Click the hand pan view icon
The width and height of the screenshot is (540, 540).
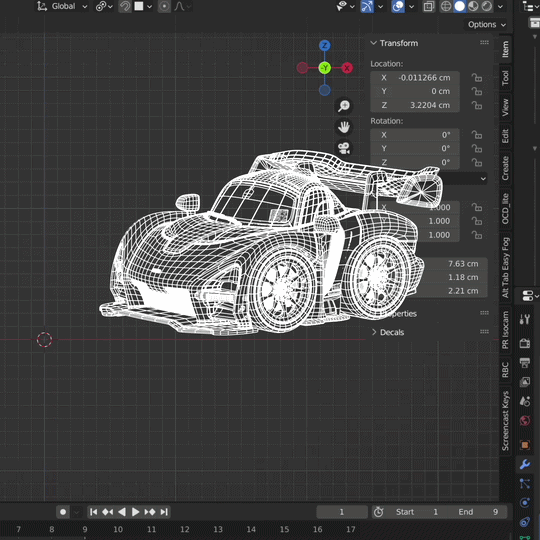(x=344, y=127)
